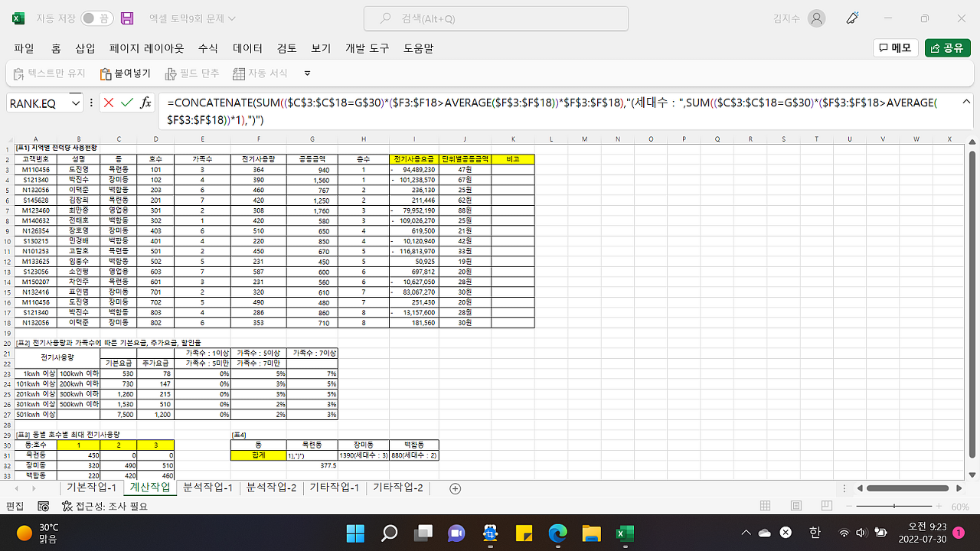Open Excel from the Windows taskbar
This screenshot has width=980, height=551.
(x=625, y=533)
